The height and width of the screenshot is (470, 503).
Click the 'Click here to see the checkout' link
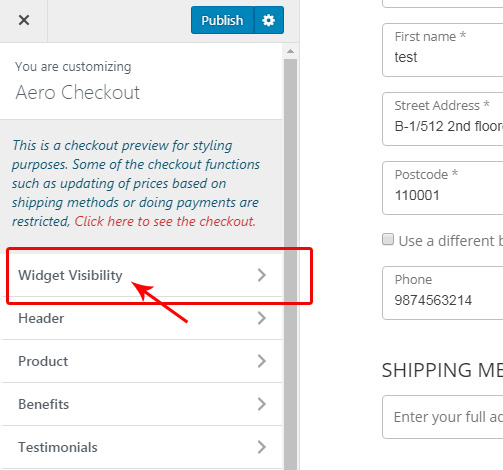pos(165,221)
